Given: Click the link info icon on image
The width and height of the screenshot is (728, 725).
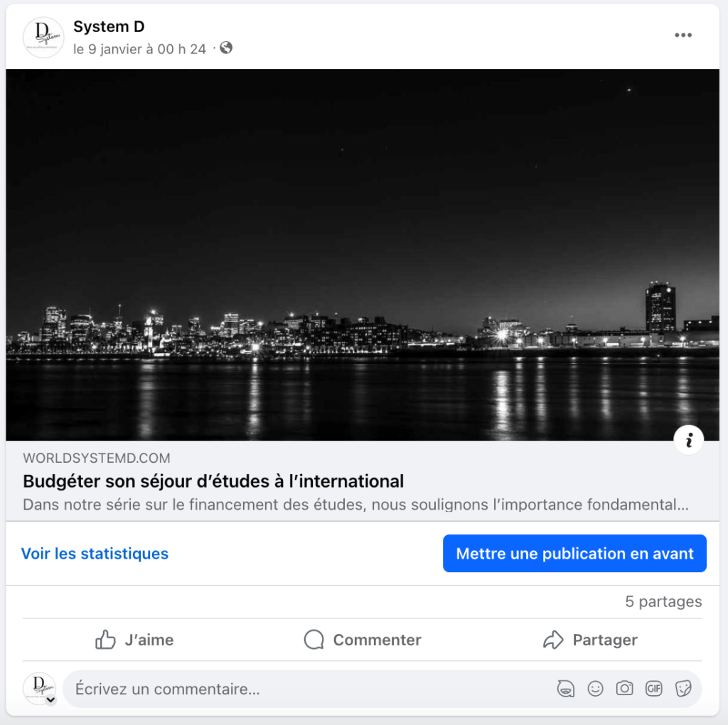Looking at the screenshot, I should click(688, 441).
